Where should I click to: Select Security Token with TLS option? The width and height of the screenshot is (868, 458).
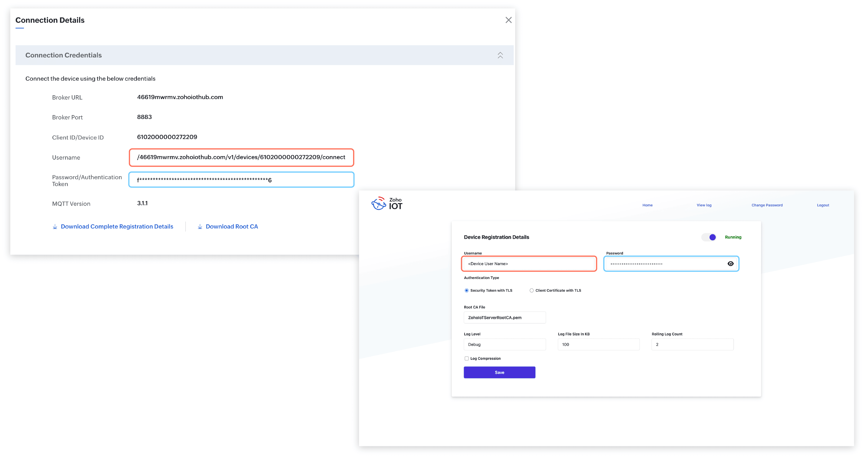point(467,290)
